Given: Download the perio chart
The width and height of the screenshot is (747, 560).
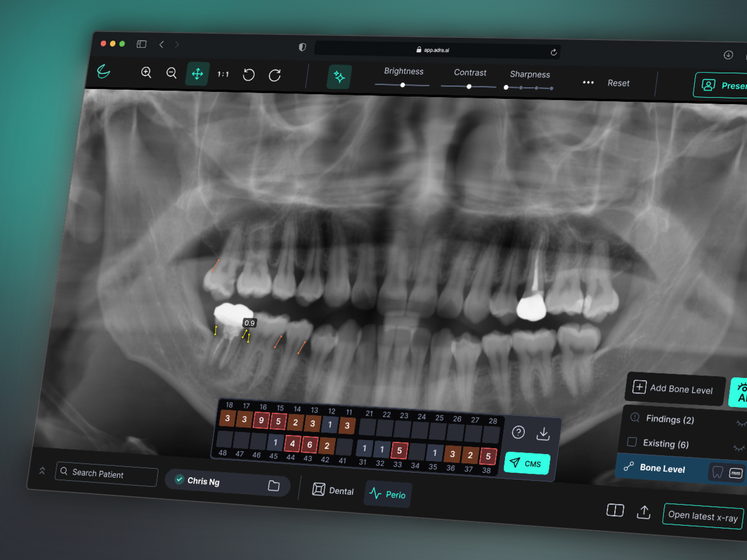Looking at the screenshot, I should (x=543, y=434).
